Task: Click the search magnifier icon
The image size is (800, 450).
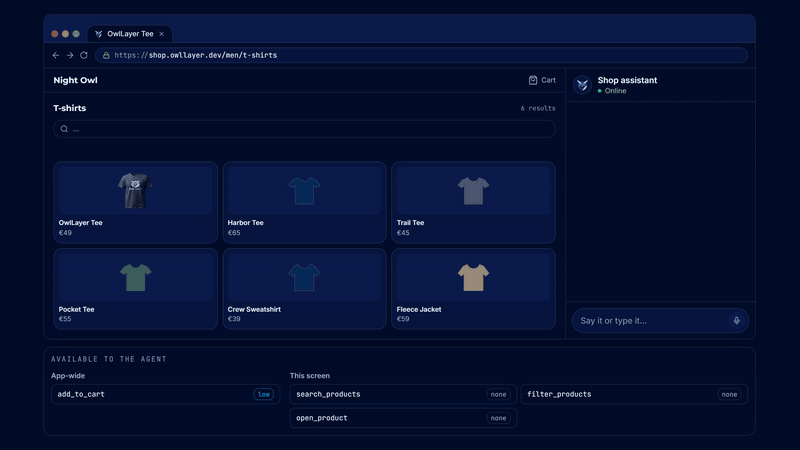Action: (64, 129)
